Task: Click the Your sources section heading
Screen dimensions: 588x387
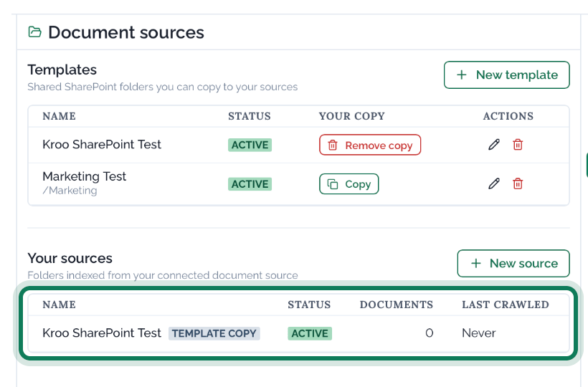Action: [70, 259]
